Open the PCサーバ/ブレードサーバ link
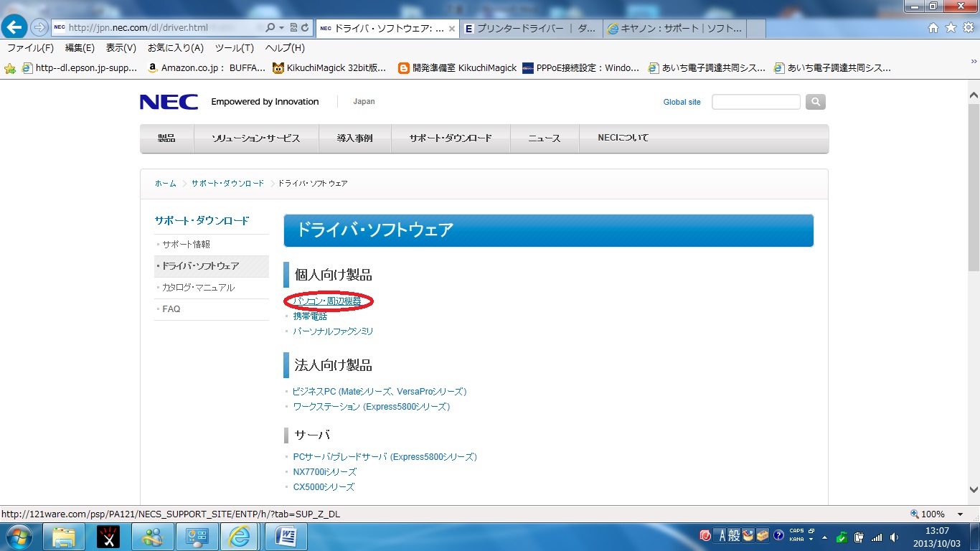This screenshot has width=980, height=551. 385,457
